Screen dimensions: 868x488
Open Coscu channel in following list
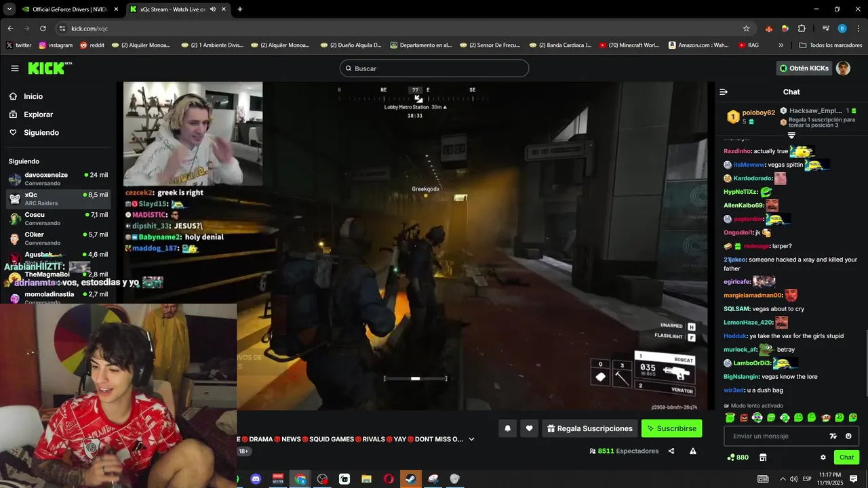click(x=58, y=218)
